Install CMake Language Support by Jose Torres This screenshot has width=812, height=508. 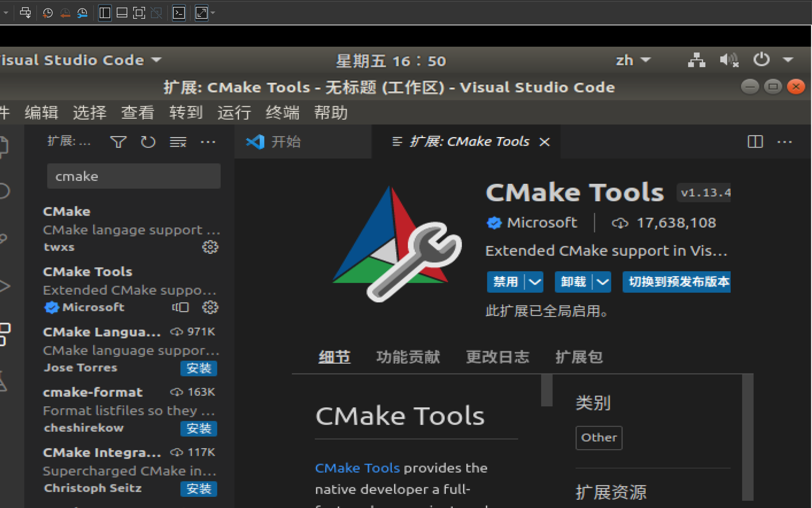point(199,368)
